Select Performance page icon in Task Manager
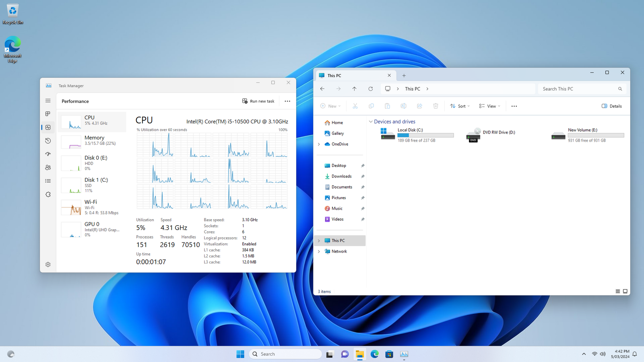 pyautogui.click(x=48, y=128)
